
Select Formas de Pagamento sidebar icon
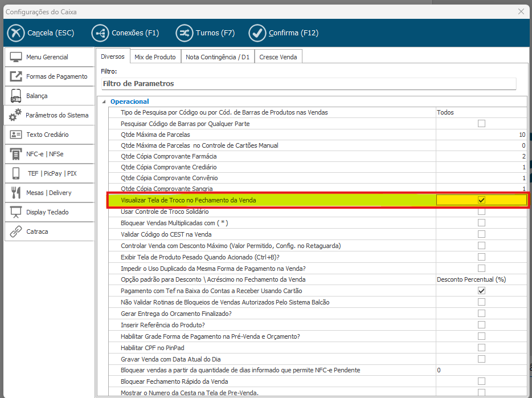[x=16, y=76]
